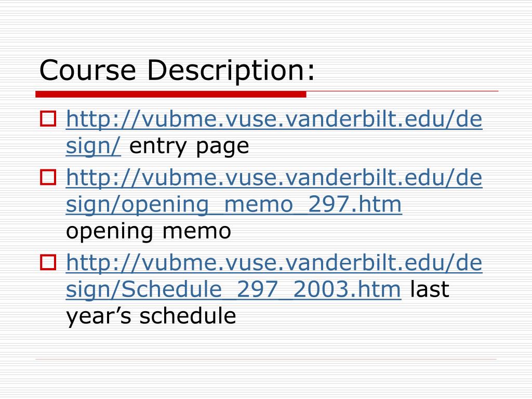Click the 'opening memo' text
The width and height of the screenshot is (532, 399).
[149, 231]
